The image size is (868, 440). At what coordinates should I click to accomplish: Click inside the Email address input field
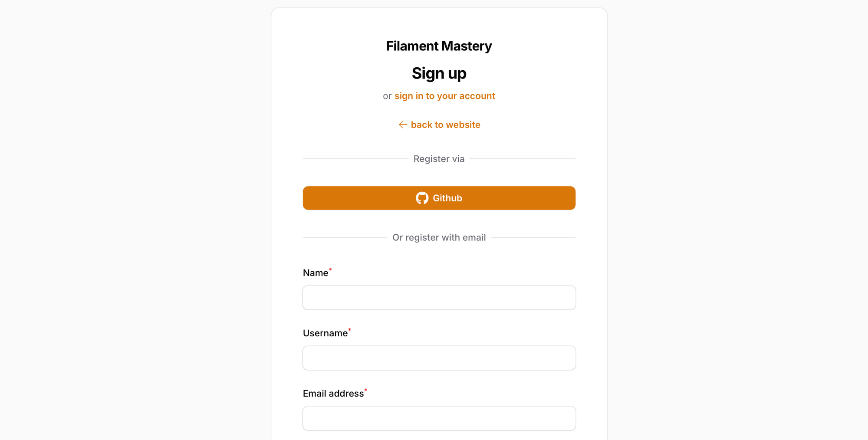pos(439,418)
